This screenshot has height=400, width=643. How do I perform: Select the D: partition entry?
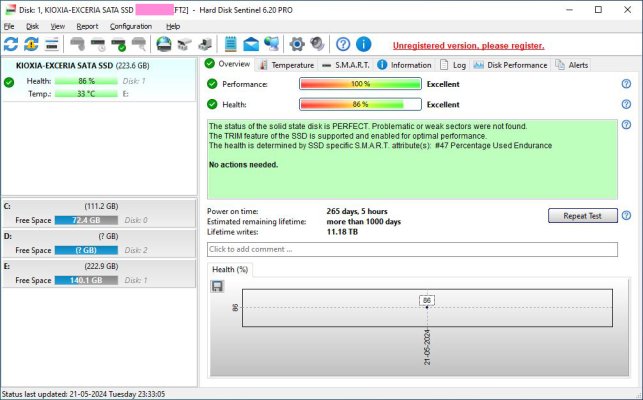99,244
